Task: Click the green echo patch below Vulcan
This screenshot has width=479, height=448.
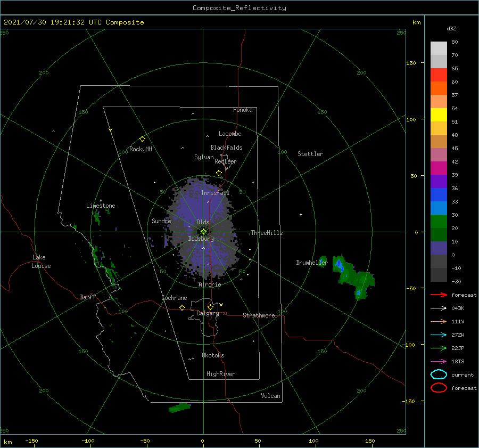Action: point(180,408)
